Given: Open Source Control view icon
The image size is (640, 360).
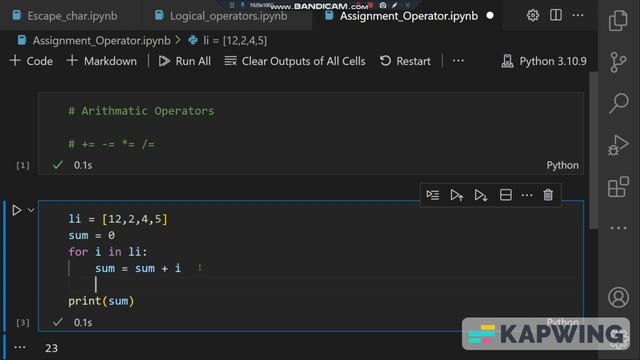Looking at the screenshot, I should [618, 62].
